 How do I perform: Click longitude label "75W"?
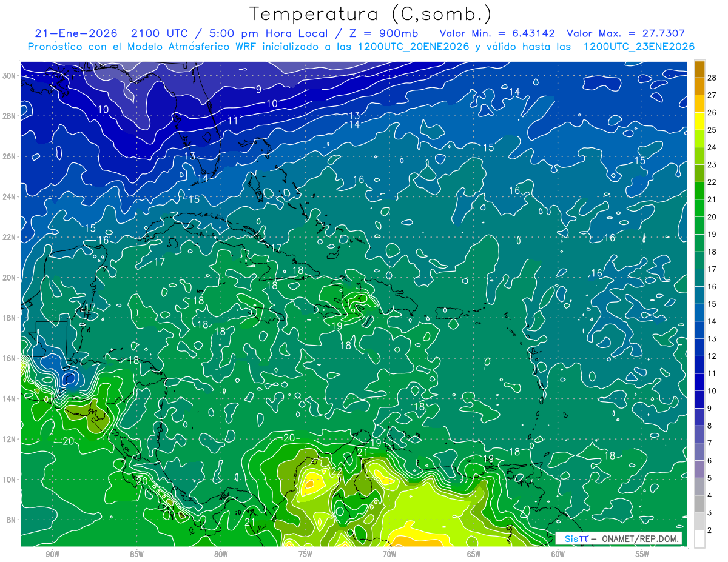coord(305,554)
